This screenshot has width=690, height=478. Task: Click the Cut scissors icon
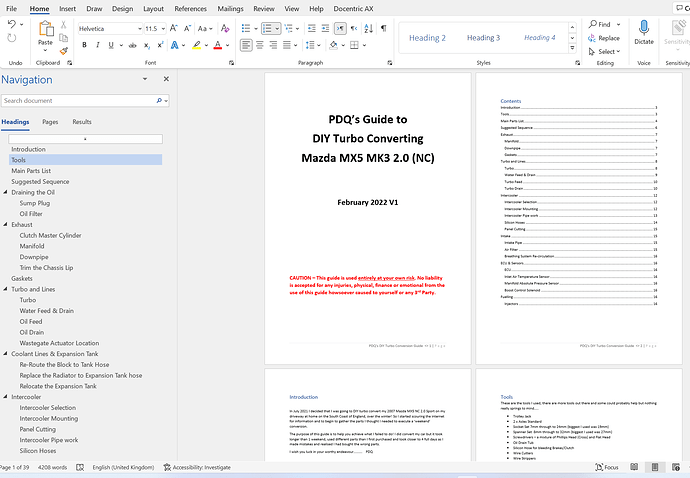point(63,25)
